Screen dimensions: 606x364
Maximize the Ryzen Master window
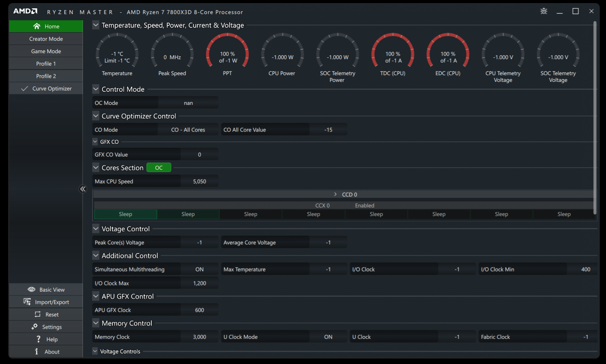575,11
